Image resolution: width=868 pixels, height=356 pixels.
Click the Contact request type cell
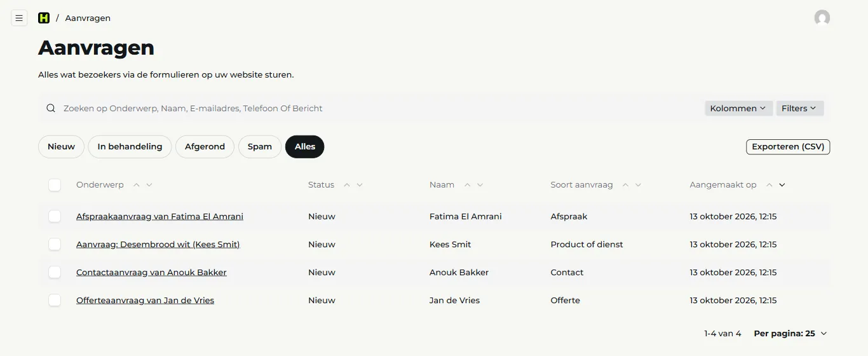point(567,272)
